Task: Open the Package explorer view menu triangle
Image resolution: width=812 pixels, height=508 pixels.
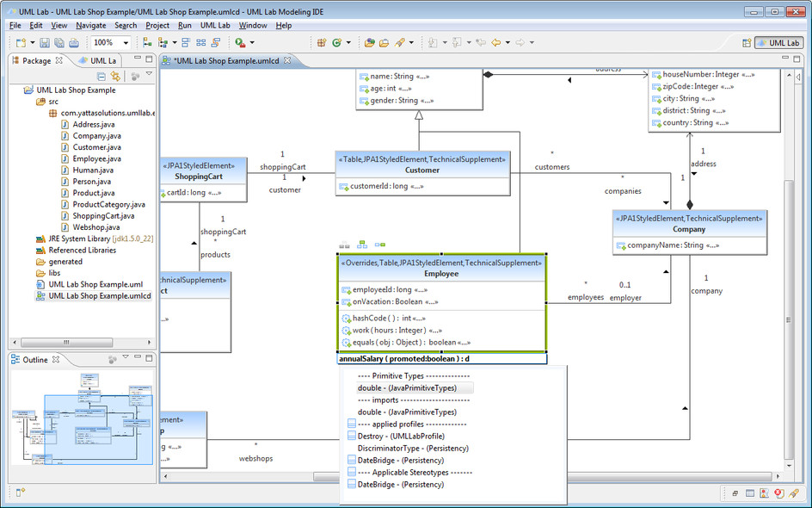Action: [149, 74]
